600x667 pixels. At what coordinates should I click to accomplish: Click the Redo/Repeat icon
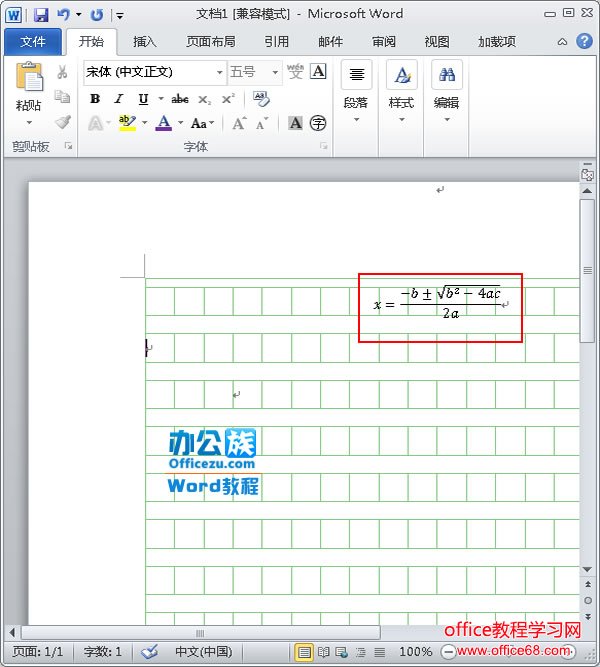pyautogui.click(x=97, y=15)
